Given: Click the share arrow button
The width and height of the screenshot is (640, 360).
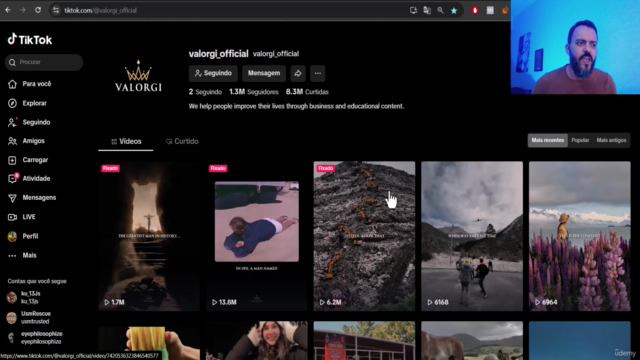Looking at the screenshot, I should pyautogui.click(x=298, y=73).
